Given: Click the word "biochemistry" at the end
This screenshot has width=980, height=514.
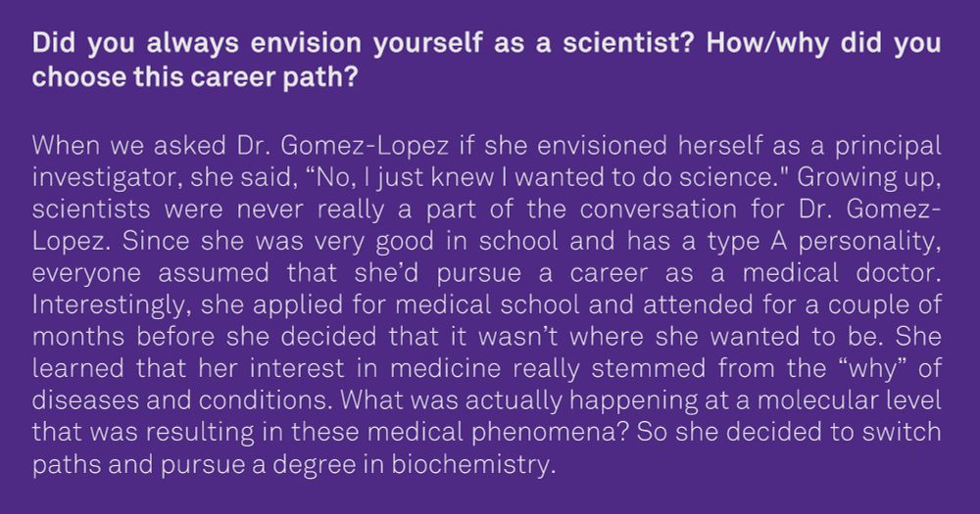Looking at the screenshot, I should click(473, 464).
